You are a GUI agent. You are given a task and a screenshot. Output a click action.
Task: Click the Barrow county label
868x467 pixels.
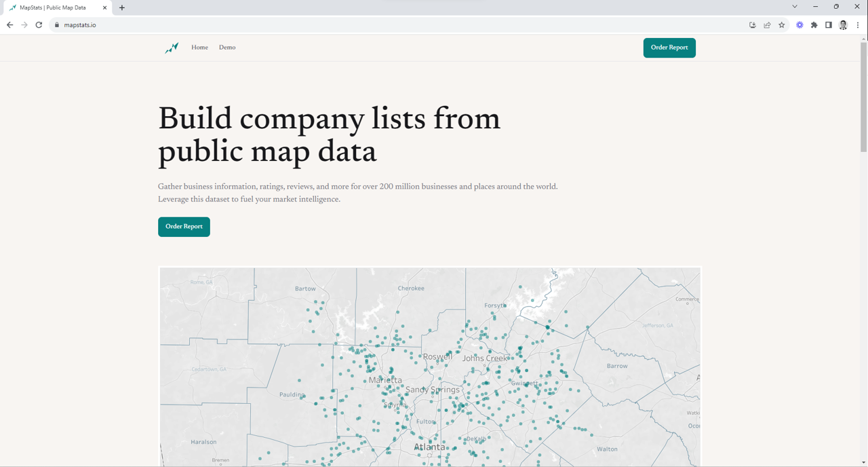pyautogui.click(x=617, y=366)
